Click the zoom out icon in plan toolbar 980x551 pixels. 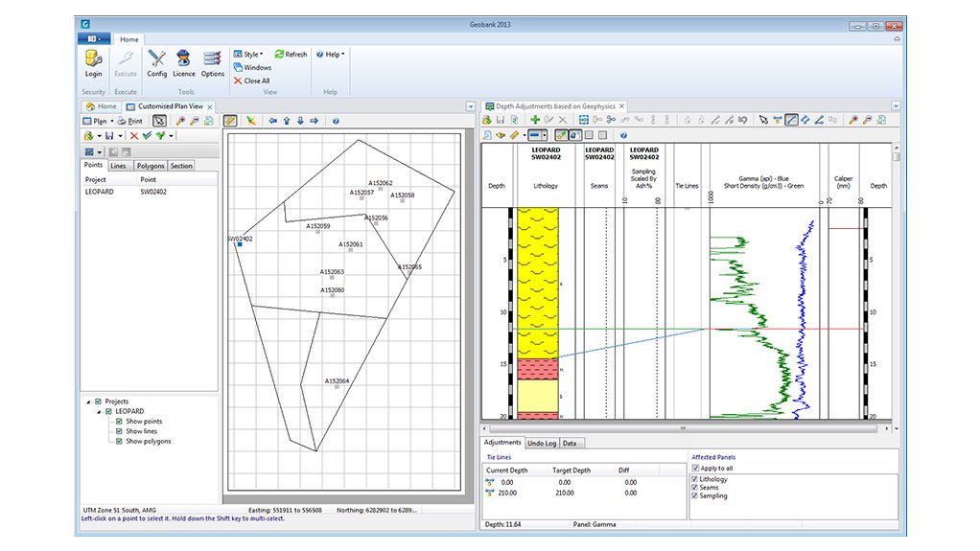point(195,121)
